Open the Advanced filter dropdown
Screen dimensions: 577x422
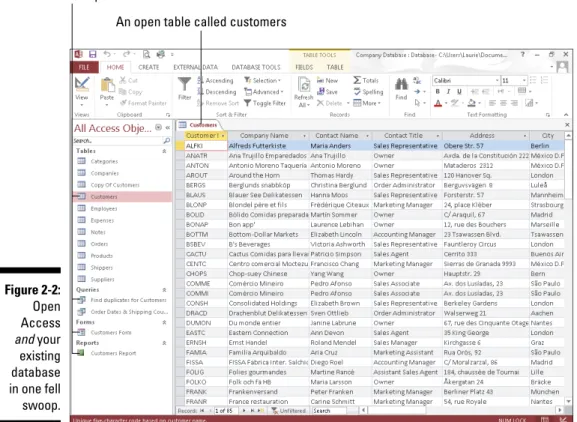pyautogui.click(x=264, y=92)
